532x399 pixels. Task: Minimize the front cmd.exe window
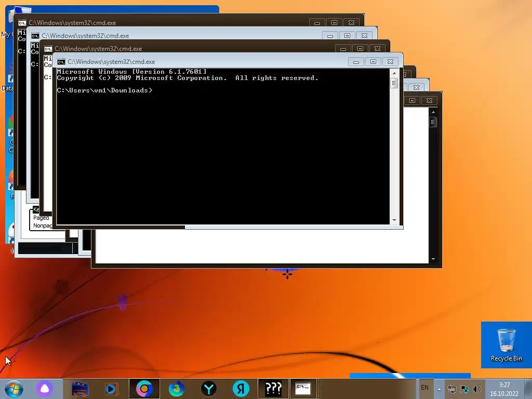coord(356,62)
